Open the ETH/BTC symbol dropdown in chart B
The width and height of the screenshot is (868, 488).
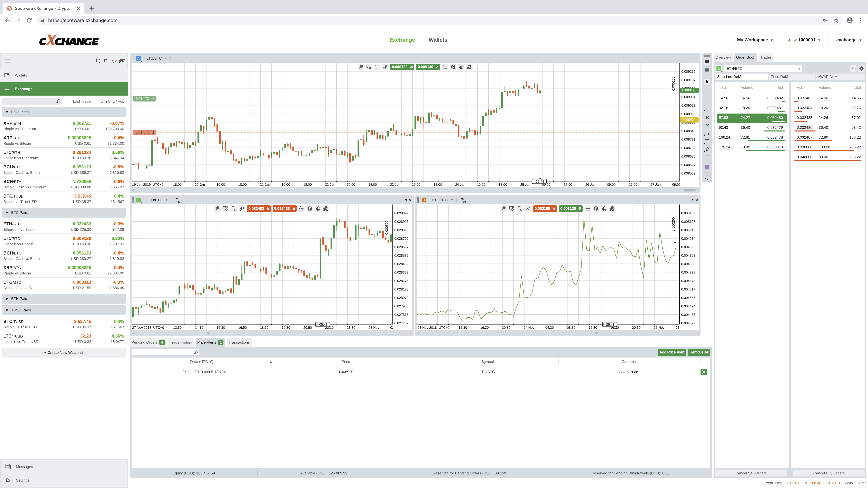[157, 200]
